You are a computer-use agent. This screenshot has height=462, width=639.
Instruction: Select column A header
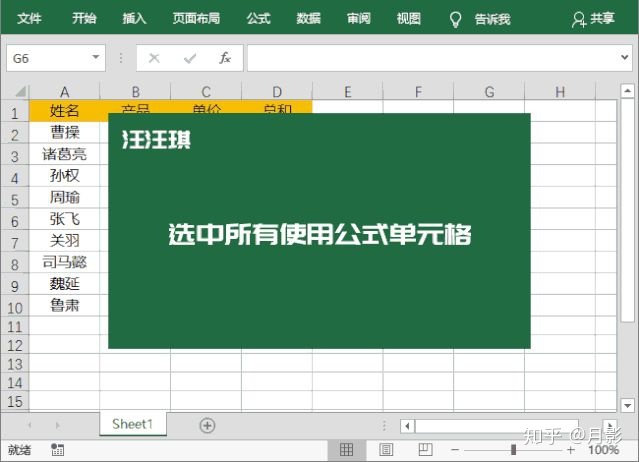click(x=64, y=92)
